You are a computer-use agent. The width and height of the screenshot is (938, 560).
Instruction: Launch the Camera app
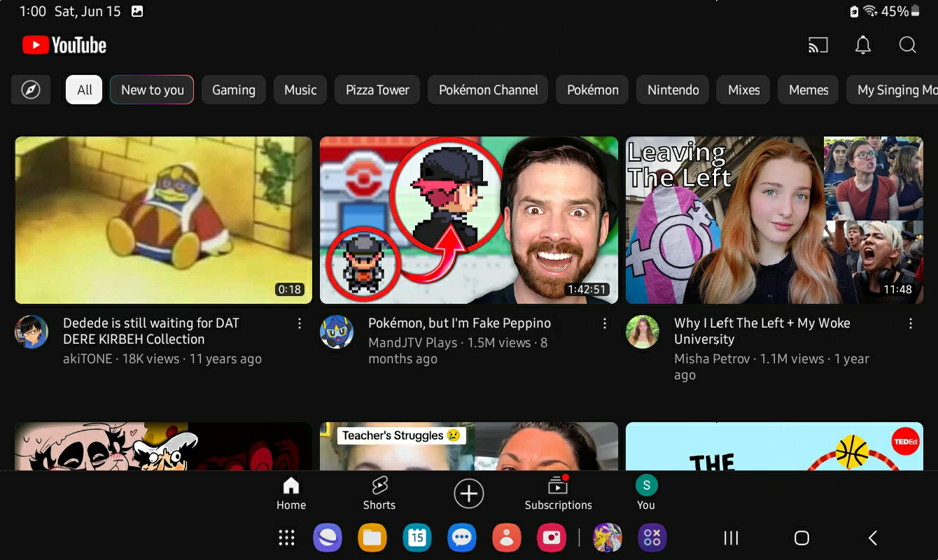click(552, 538)
